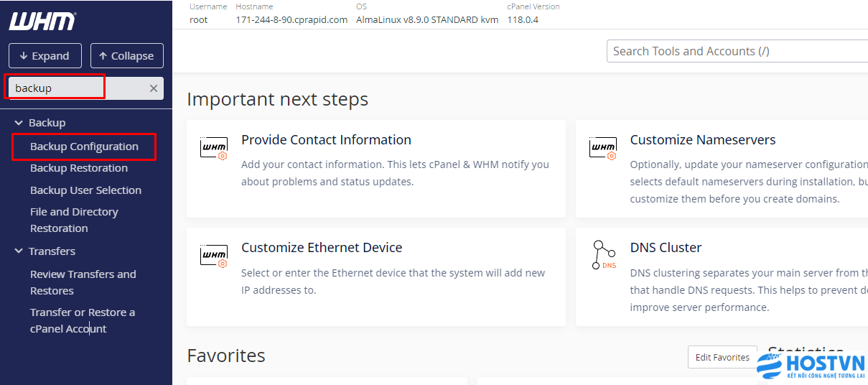Click the Favorites heading
Screen dimensions: 868x385
226,356
